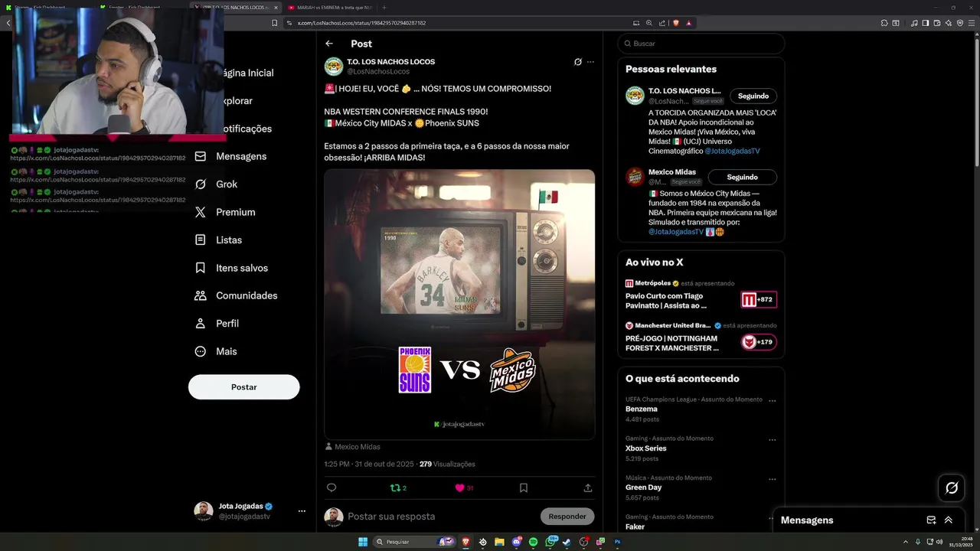Viewport: 980px width, 551px height.
Task: Click the Postar button
Action: (243, 387)
